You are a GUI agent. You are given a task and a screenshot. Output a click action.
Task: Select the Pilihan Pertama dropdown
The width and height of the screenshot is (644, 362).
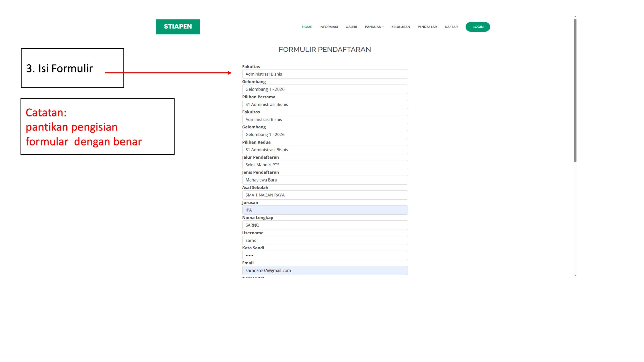[x=325, y=104]
